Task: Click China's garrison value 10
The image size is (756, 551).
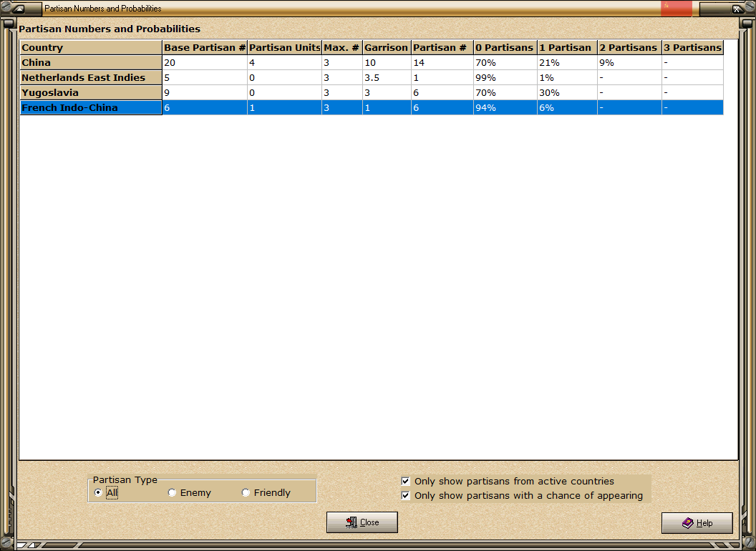Action: pos(387,63)
